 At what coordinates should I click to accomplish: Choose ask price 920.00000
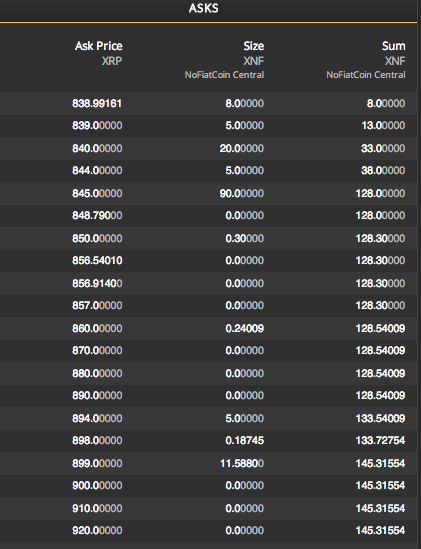point(97,530)
